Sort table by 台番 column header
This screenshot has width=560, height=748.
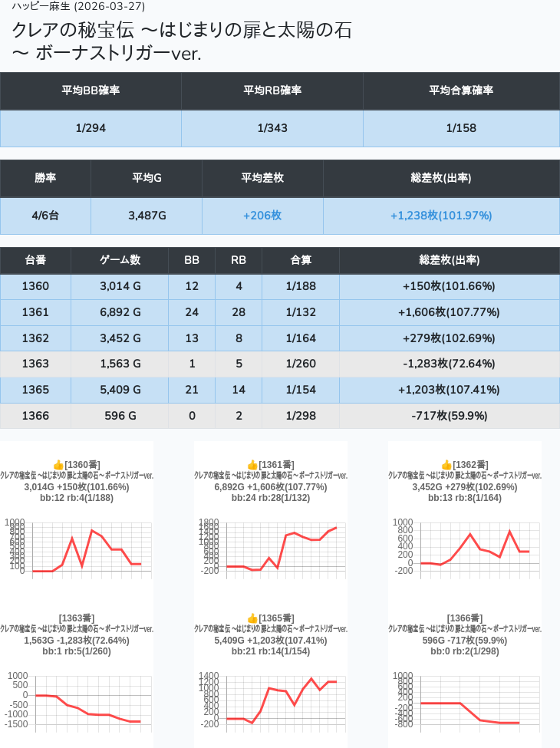tap(35, 260)
